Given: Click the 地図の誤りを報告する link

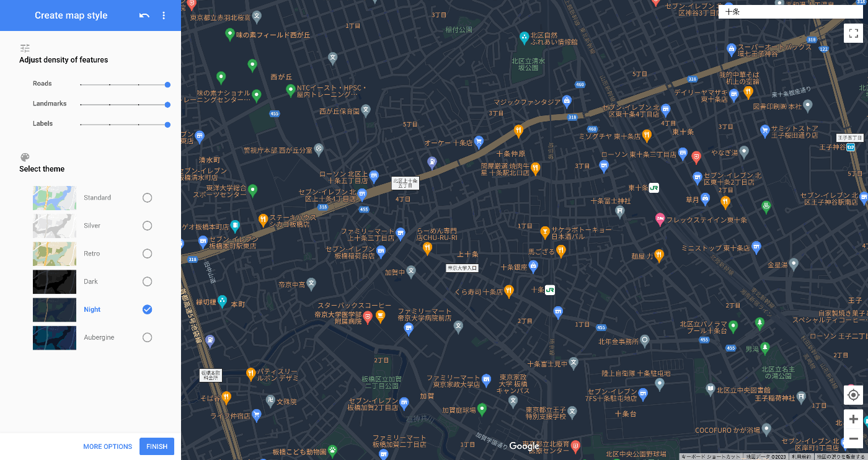Looking at the screenshot, I should (840, 456).
